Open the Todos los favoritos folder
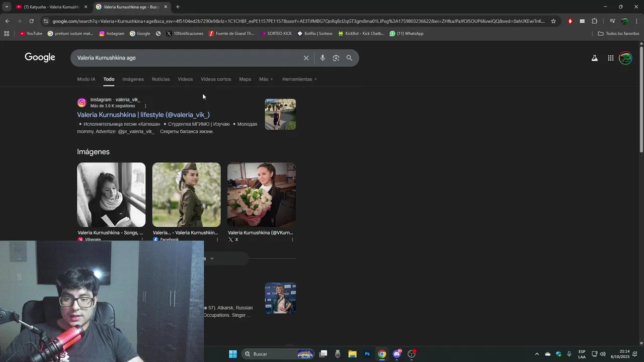 click(618, 34)
